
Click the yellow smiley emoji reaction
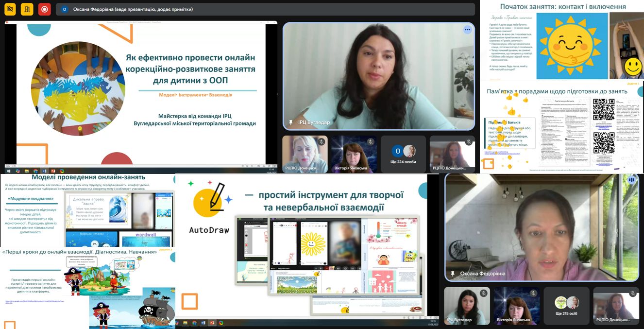coord(632,67)
